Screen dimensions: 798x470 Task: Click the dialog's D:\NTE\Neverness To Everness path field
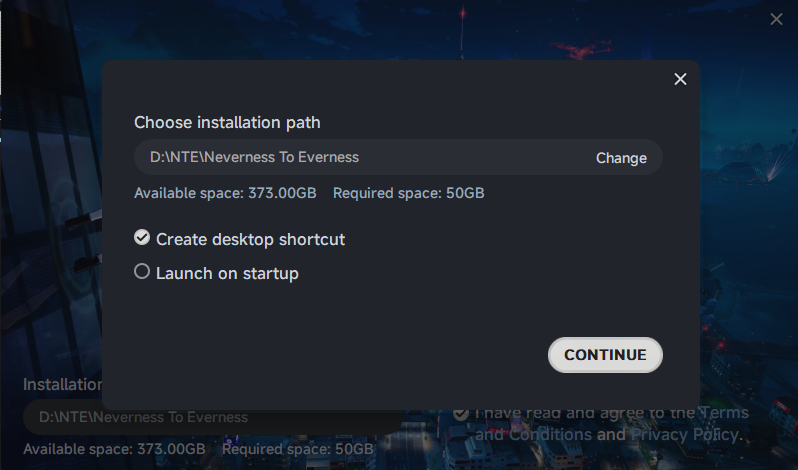(398, 157)
